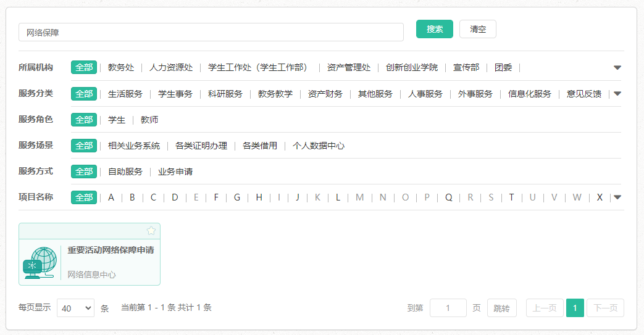Image resolution: width=644 pixels, height=335 pixels.
Task: Filter by 信息化服务 category
Action: [529, 94]
